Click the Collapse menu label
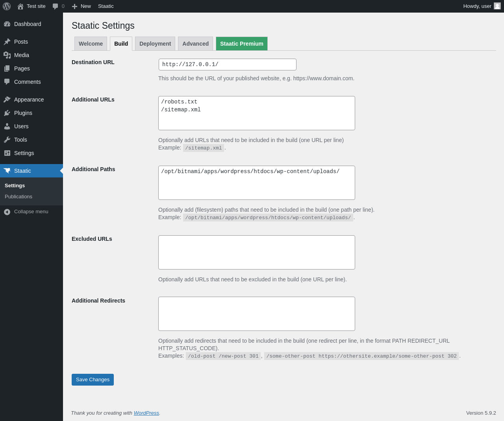Image resolution: width=504 pixels, height=421 pixels. pyautogui.click(x=31, y=212)
